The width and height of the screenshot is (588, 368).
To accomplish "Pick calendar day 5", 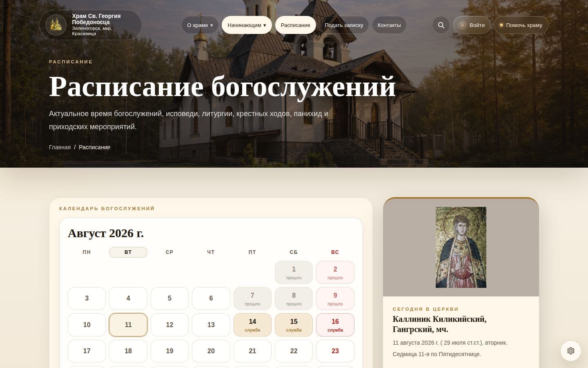I will pyautogui.click(x=169, y=298).
